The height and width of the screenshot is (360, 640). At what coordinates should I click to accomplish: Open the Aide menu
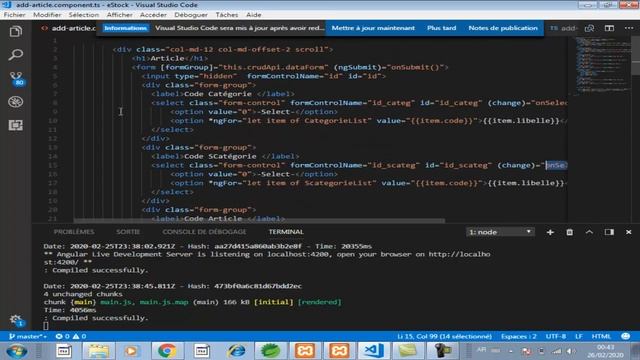(253, 15)
